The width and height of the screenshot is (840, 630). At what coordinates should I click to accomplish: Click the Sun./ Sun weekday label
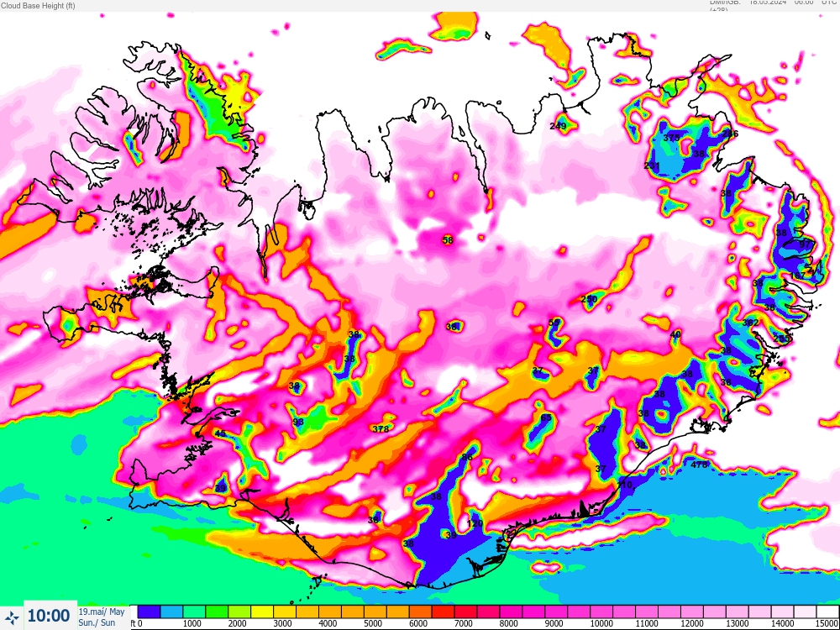[97, 622]
